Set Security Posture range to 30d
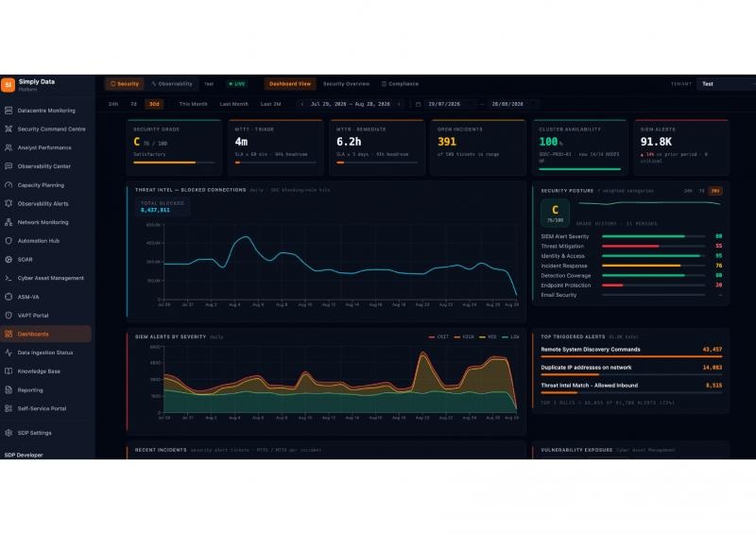 [x=715, y=191]
